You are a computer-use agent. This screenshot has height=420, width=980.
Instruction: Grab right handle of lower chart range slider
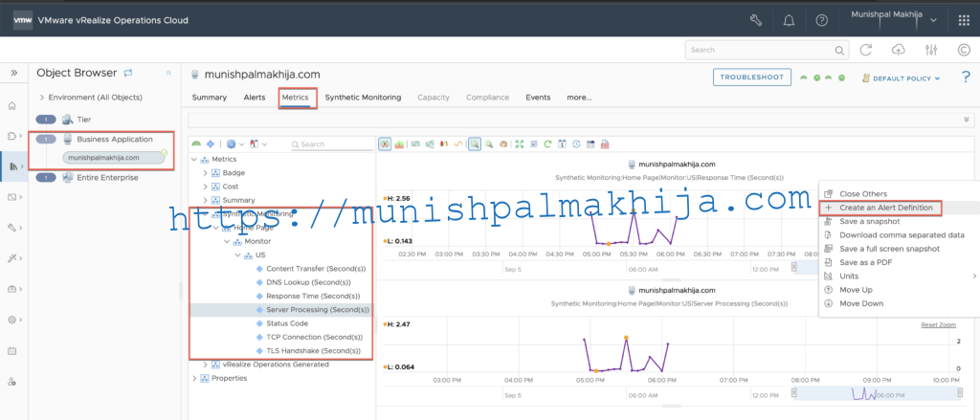pos(960,393)
